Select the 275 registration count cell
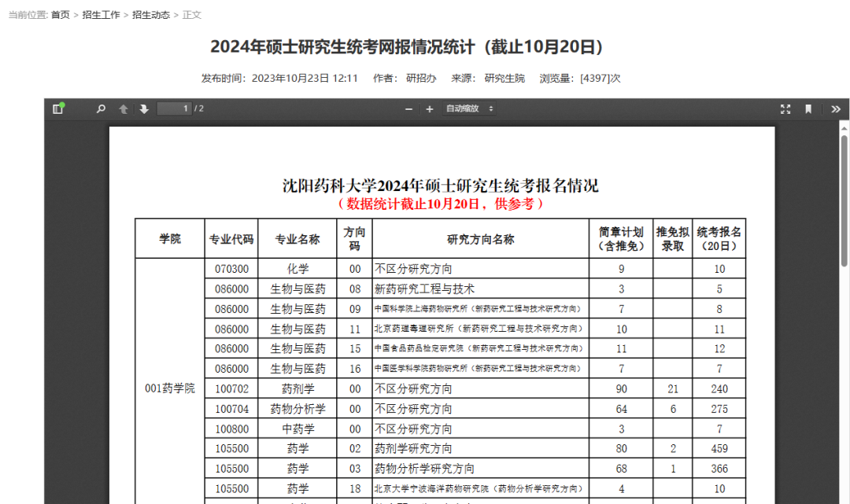The image size is (850, 504). point(719,409)
